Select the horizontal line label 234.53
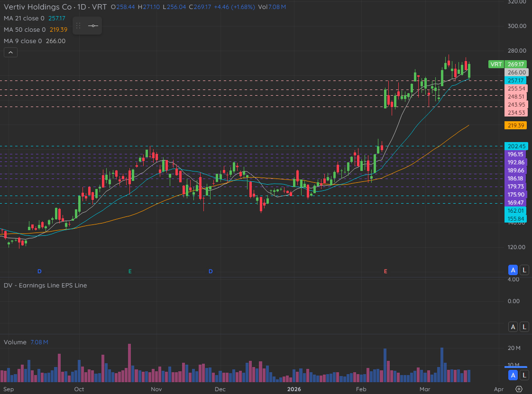The image size is (532, 394). (516, 113)
